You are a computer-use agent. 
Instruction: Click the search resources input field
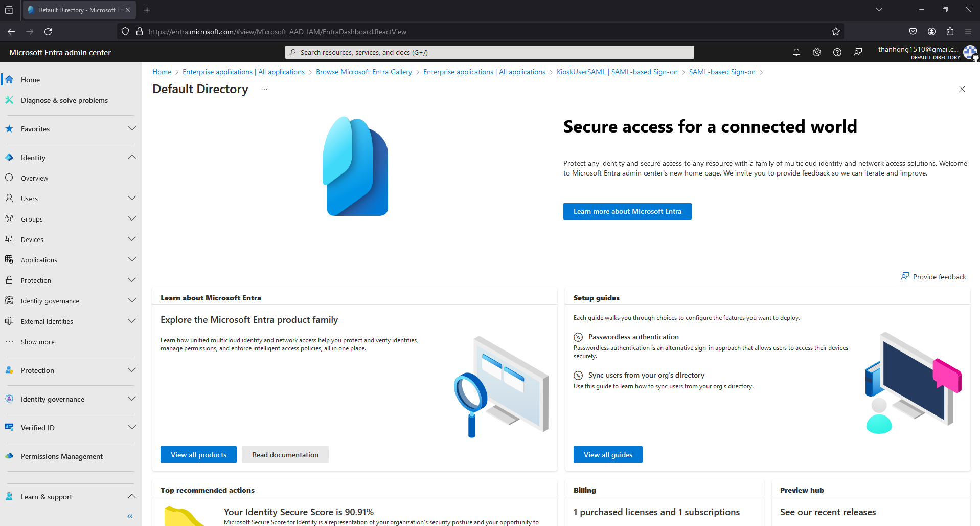pos(489,52)
